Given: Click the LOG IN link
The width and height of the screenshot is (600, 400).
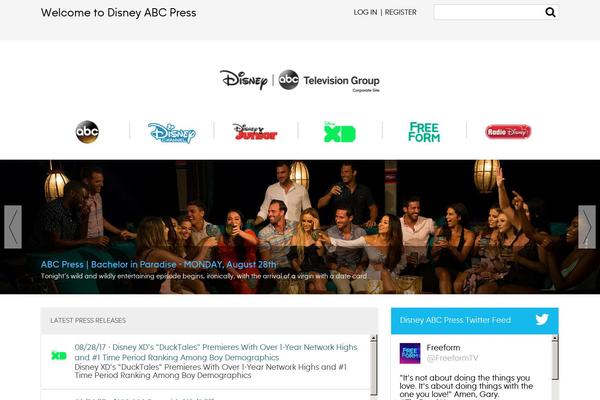Looking at the screenshot, I should click(x=365, y=12).
